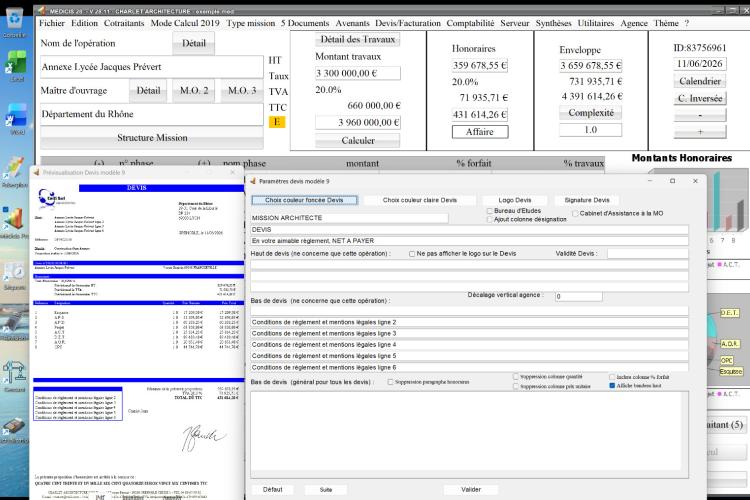750x500 pixels.
Task: Click Détail next to Nom de l'opération
Action: click(x=193, y=43)
